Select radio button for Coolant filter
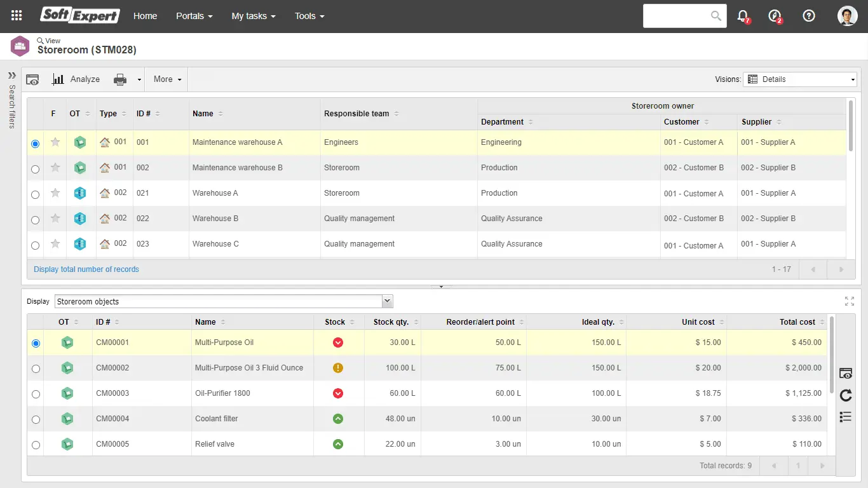Viewport: 868px width, 488px height. point(36,419)
